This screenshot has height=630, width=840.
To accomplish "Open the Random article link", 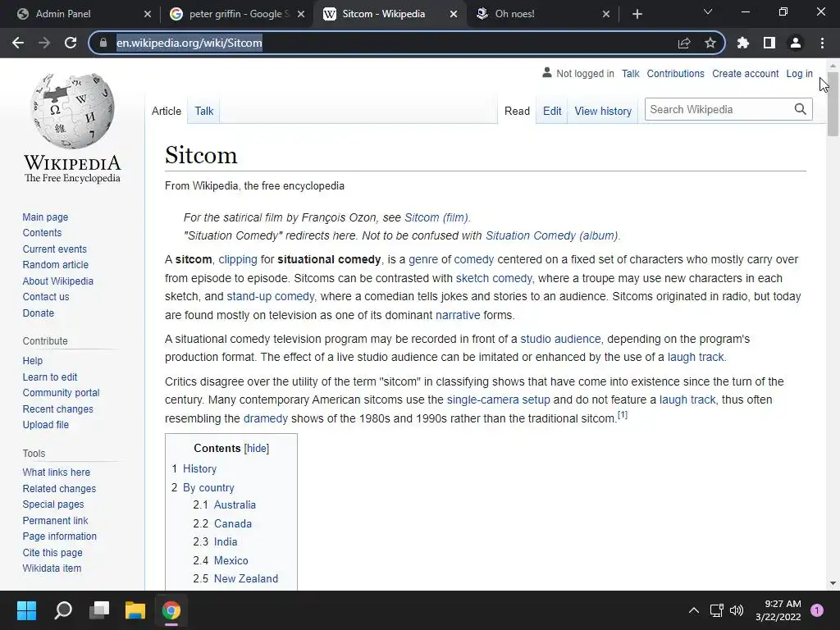I will point(55,265).
